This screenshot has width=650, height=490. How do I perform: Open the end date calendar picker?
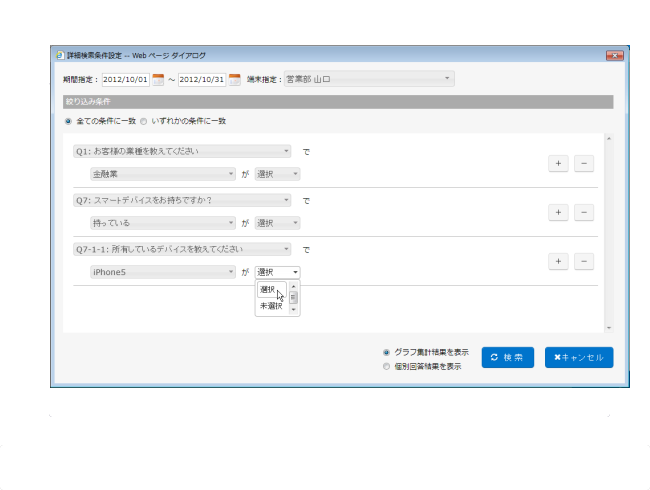click(x=235, y=79)
